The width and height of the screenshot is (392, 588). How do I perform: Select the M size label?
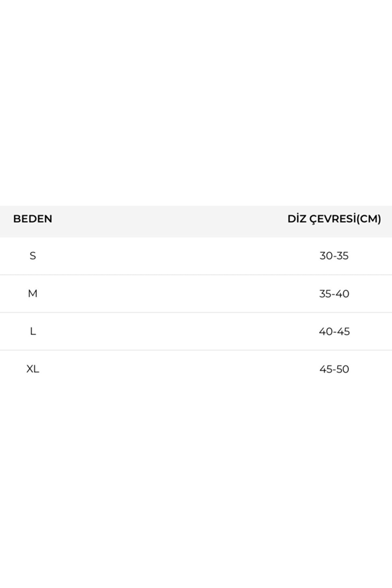tap(33, 293)
